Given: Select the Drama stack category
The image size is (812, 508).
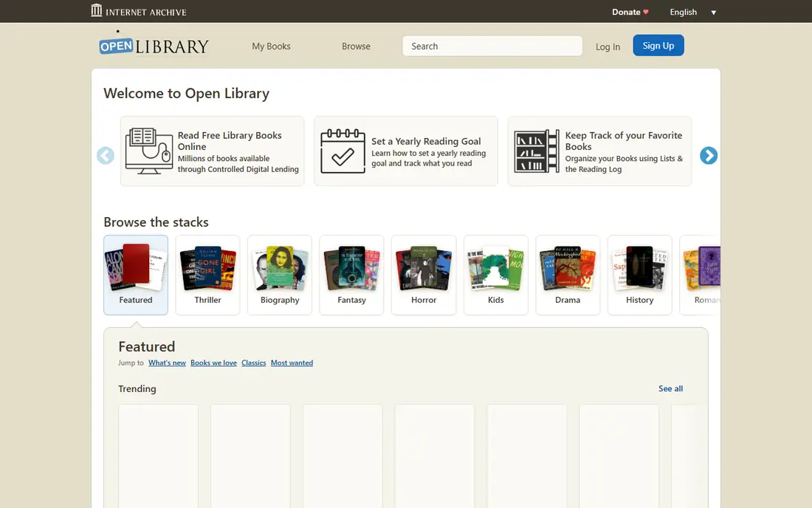Looking at the screenshot, I should (x=568, y=275).
